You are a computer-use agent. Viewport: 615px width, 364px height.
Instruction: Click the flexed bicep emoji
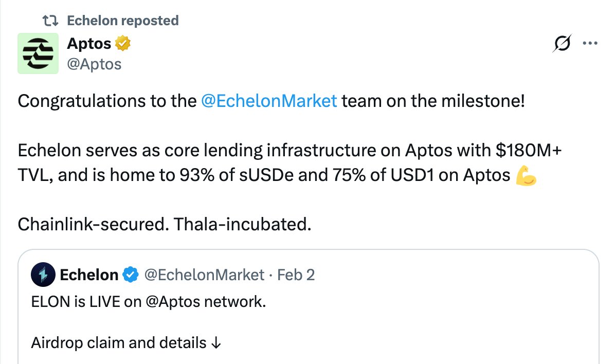525,176
